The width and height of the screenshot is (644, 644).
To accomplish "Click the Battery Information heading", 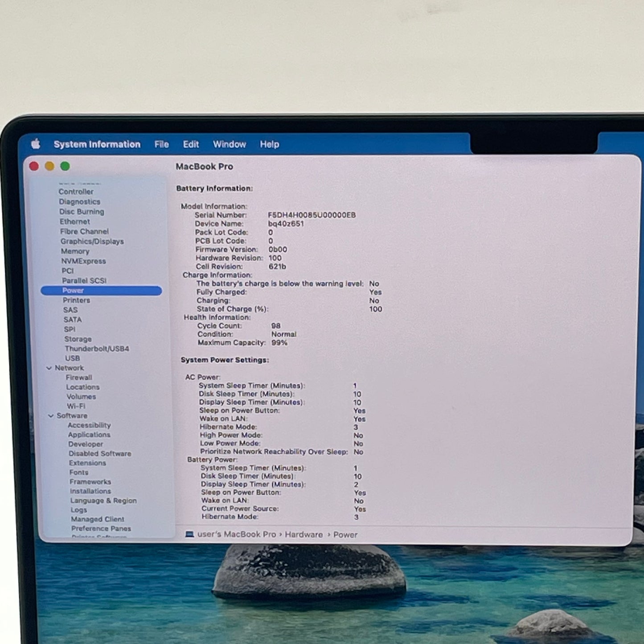I will (x=214, y=189).
